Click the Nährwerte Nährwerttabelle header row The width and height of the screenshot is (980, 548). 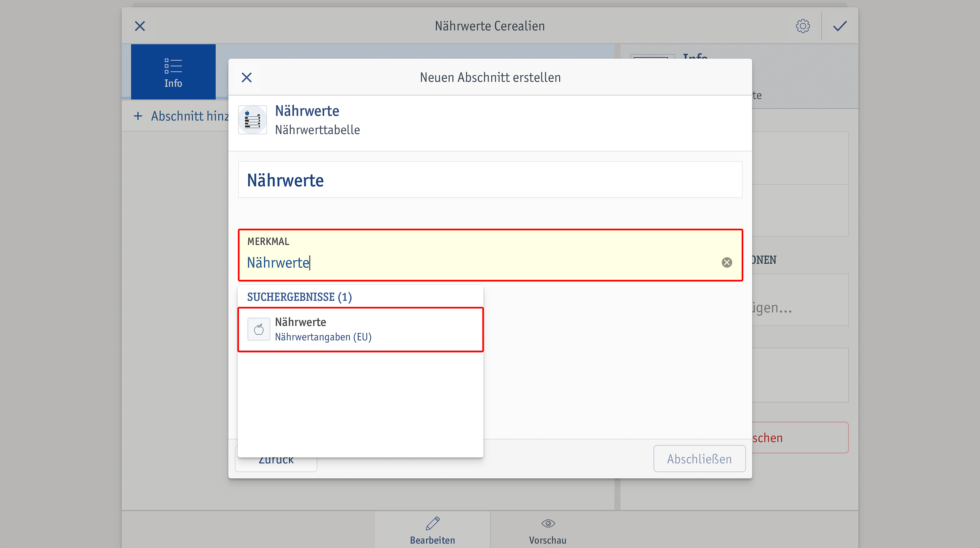pos(490,120)
